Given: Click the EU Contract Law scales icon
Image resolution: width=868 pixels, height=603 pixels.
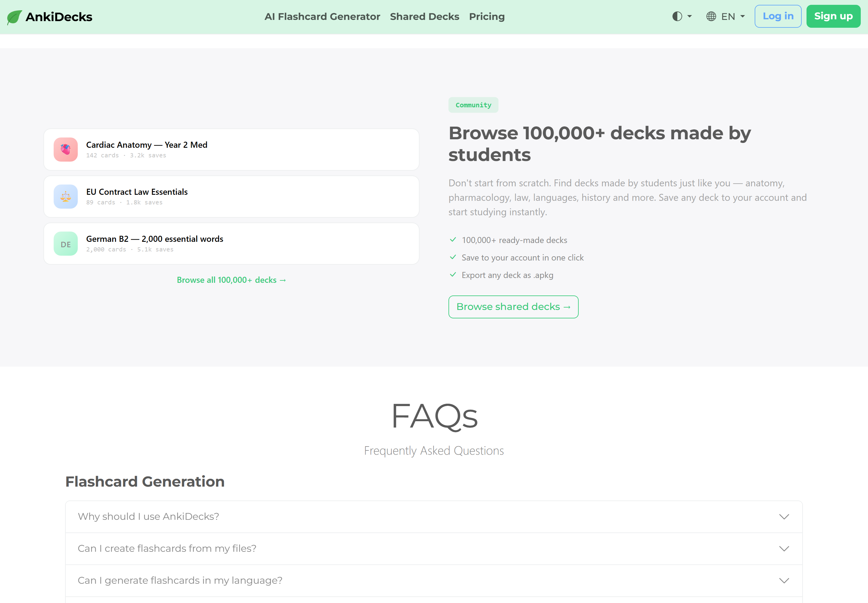Looking at the screenshot, I should click(x=66, y=197).
